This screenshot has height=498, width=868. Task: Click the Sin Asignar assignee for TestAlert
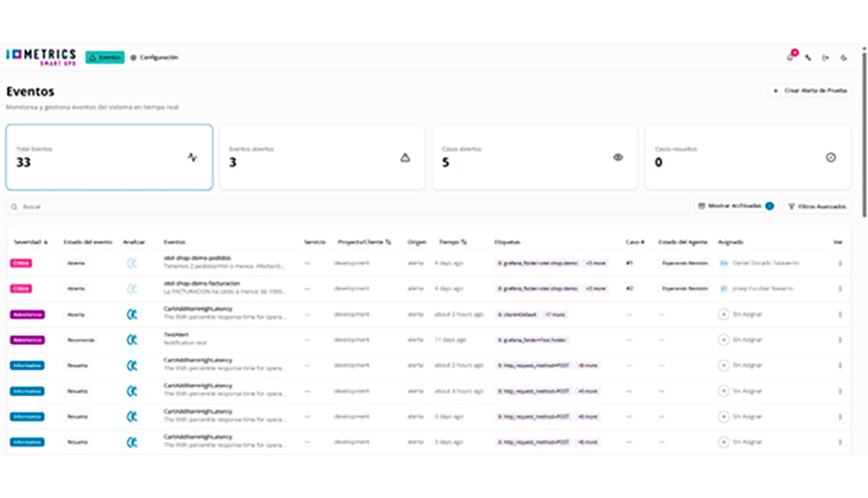coord(744,339)
